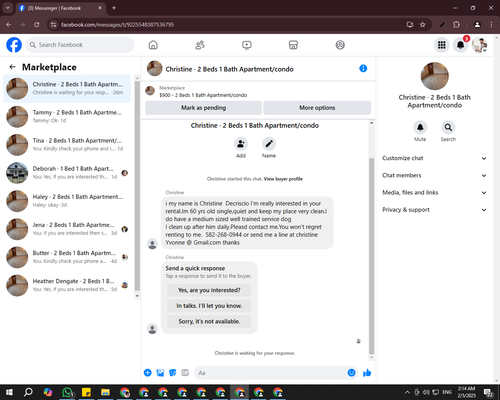Open WhatsApp from the taskbar
The height and width of the screenshot is (400, 500).
pos(68,392)
